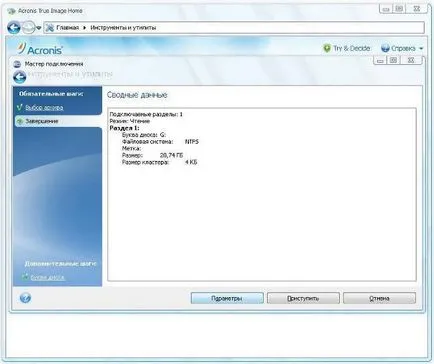Click the Acronis logo
The image size is (434, 364).
[40, 49]
